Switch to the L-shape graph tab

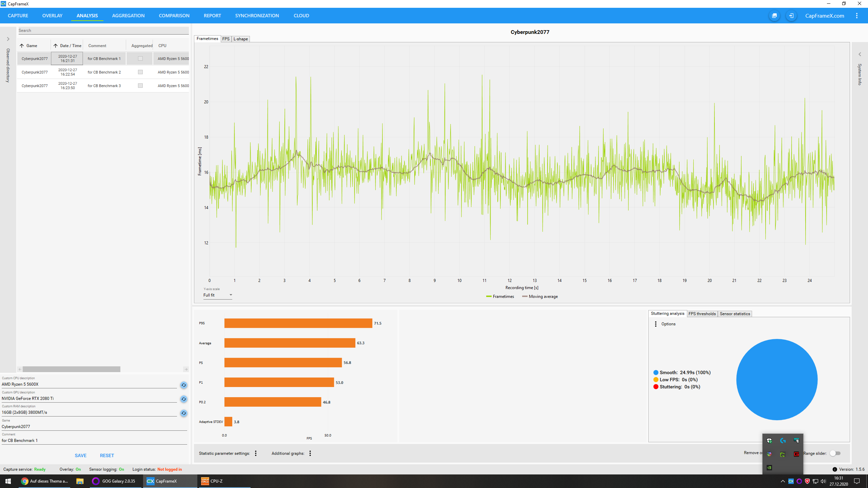coord(241,39)
